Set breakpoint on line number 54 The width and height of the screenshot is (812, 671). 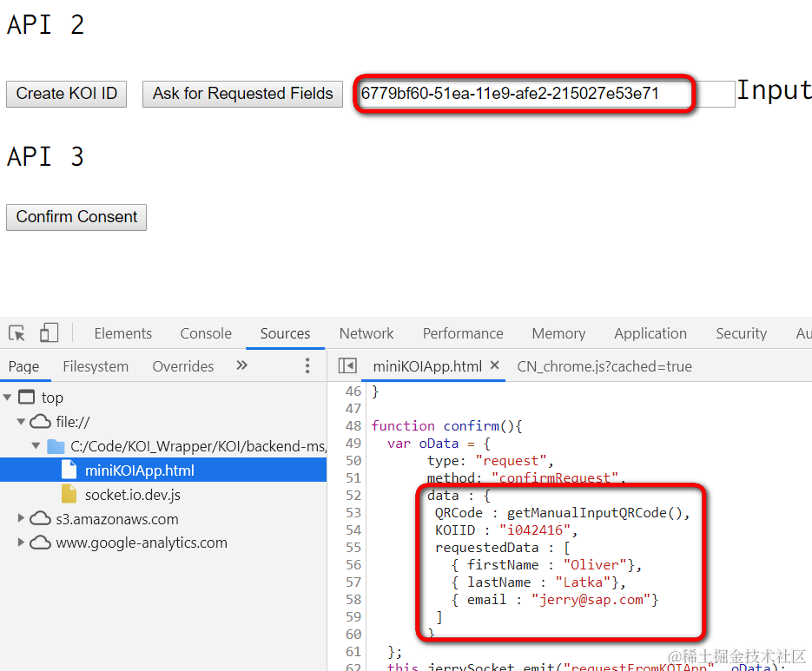pos(353,530)
